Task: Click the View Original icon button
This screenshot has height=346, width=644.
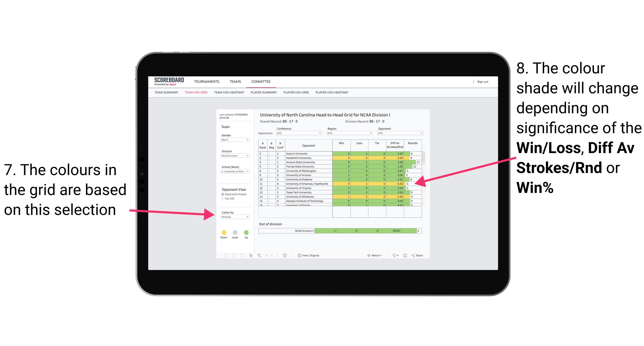Action: pos(297,255)
